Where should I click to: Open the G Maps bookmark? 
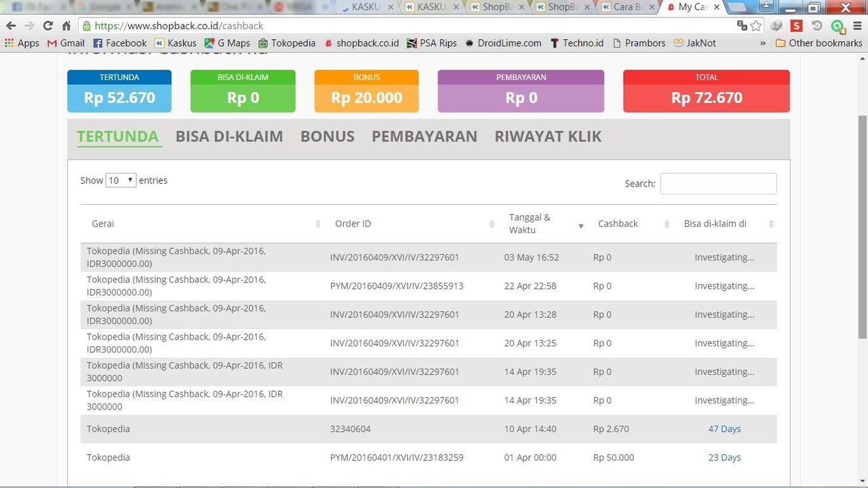[227, 43]
